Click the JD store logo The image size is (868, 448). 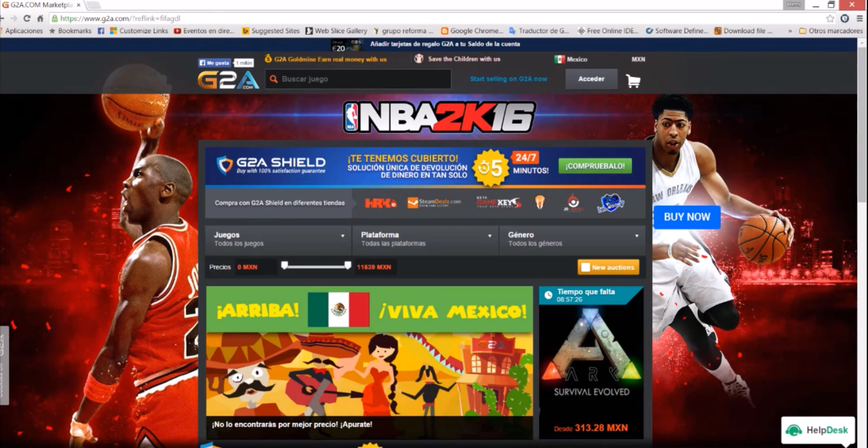tap(573, 203)
